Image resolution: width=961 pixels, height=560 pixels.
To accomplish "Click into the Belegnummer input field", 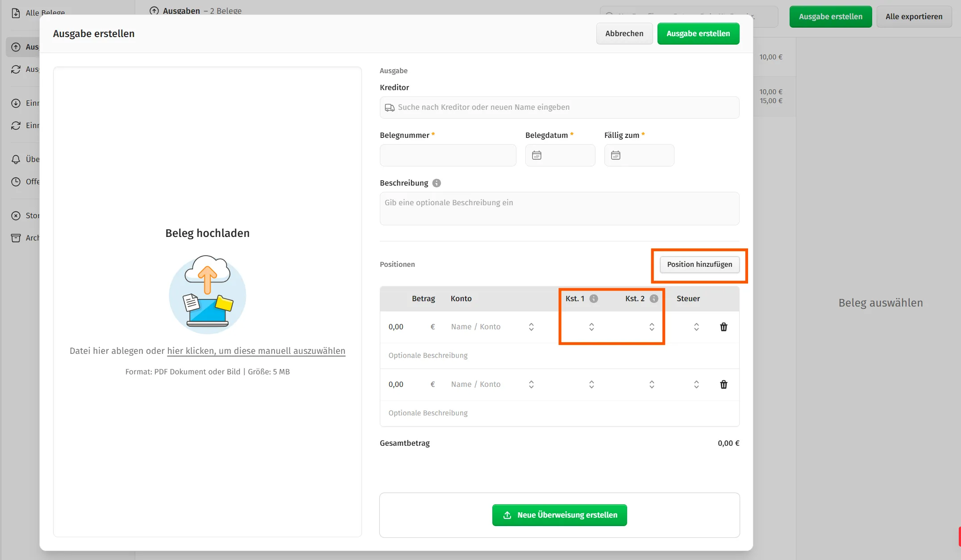I will point(448,155).
